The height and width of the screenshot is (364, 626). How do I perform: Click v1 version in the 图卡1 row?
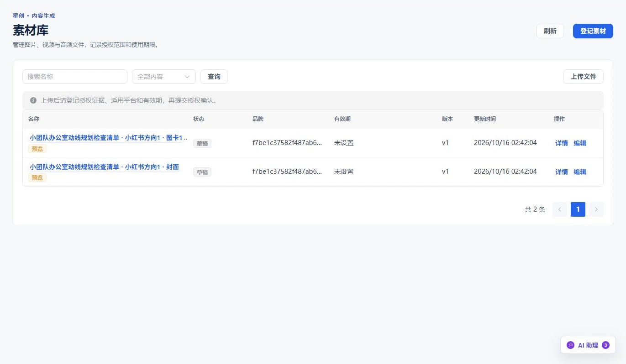445,143
